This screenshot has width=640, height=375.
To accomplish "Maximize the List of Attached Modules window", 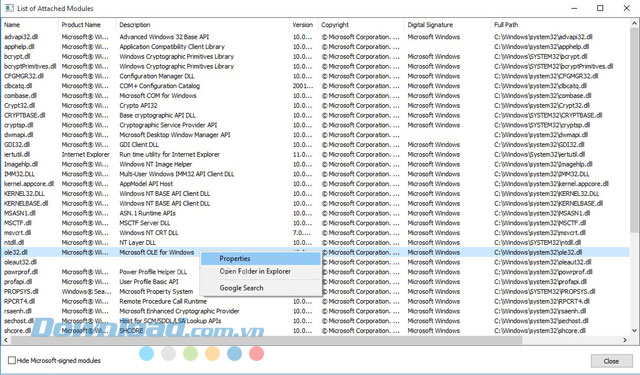I will click(x=600, y=8).
